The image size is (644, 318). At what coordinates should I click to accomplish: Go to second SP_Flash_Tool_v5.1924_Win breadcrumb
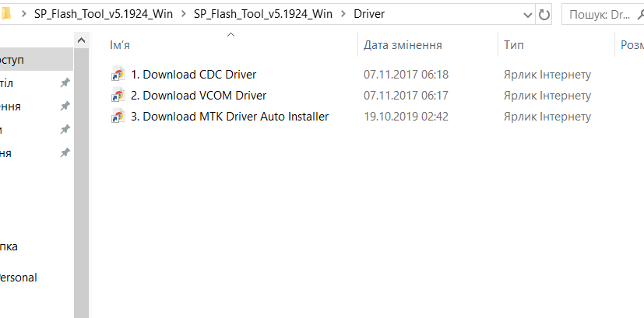(x=263, y=14)
